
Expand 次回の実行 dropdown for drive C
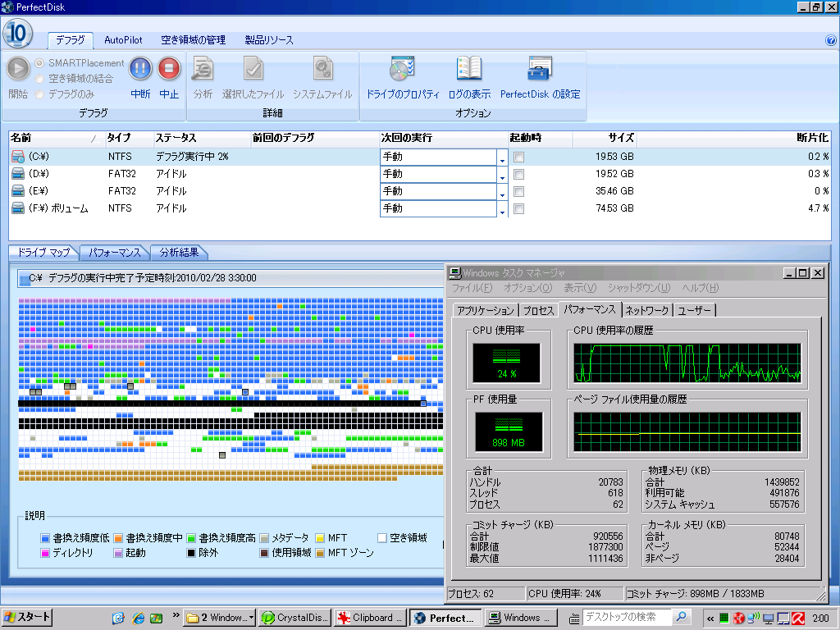coord(502,157)
